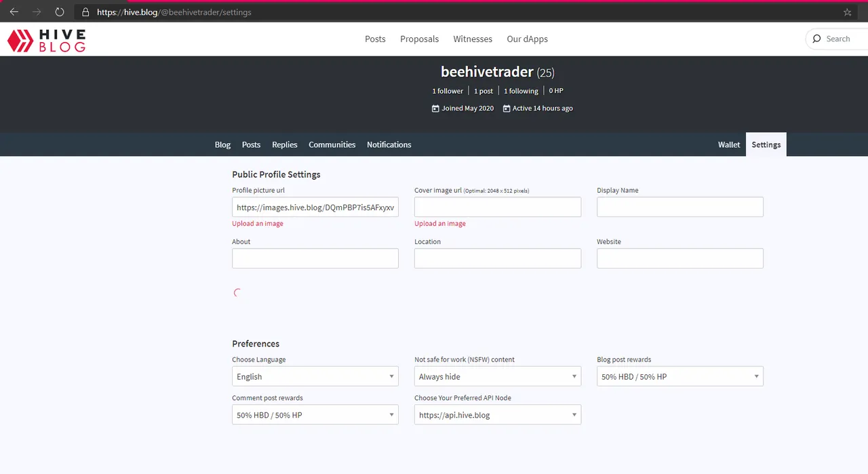Viewport: 868px width, 474px height.
Task: Click the Public Profile Settings heading
Action: pyautogui.click(x=276, y=174)
